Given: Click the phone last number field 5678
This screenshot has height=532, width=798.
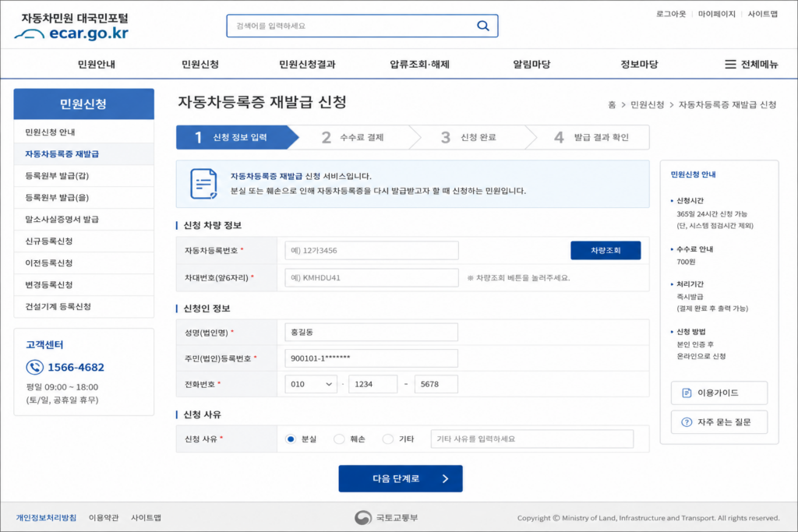Looking at the screenshot, I should click(436, 384).
